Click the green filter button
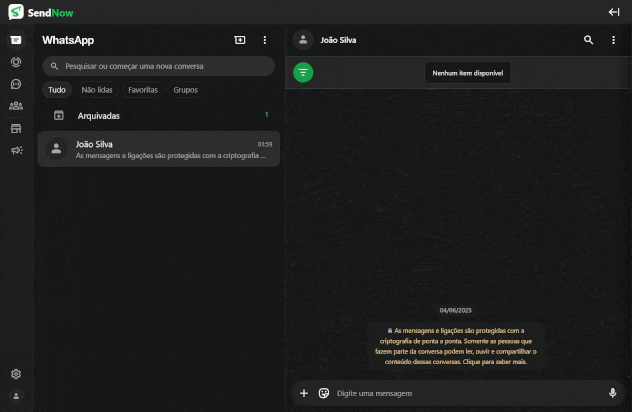 click(303, 72)
